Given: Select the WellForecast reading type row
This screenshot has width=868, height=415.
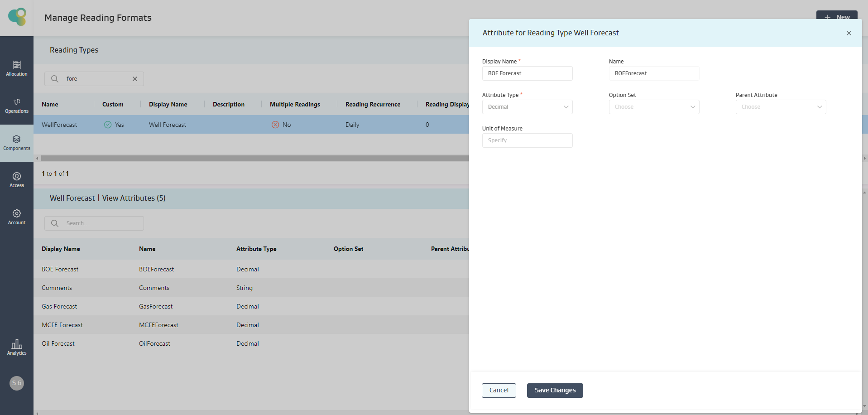Looking at the screenshot, I should [226, 125].
